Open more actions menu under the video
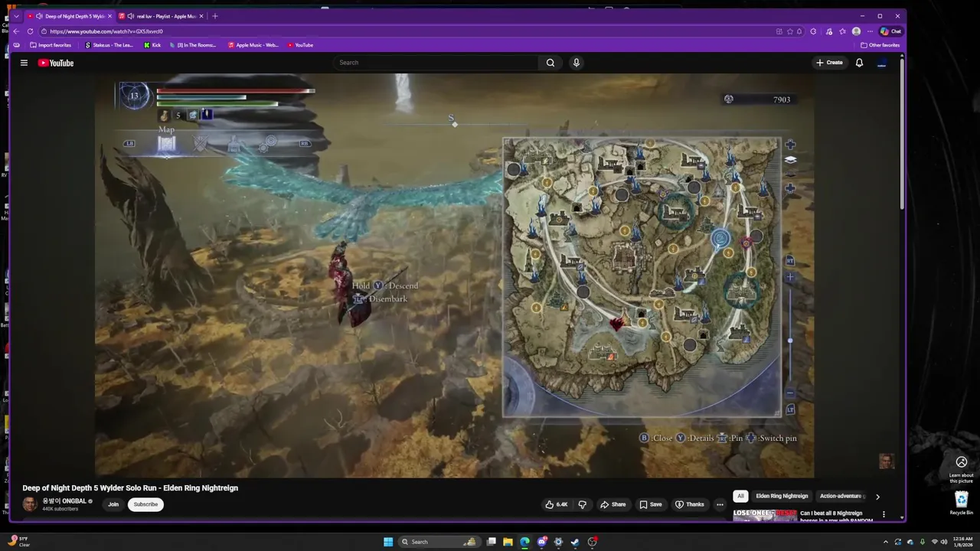 point(720,504)
